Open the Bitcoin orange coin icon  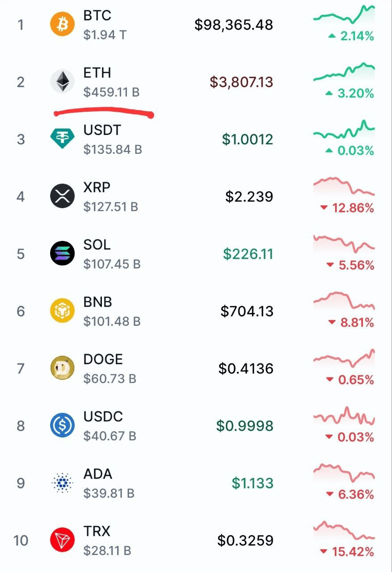[x=62, y=24]
